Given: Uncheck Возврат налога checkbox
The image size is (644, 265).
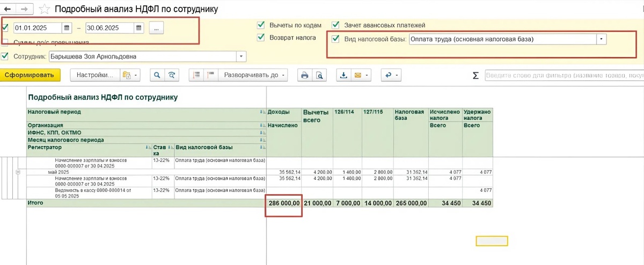Looking at the screenshot, I should [x=261, y=38].
